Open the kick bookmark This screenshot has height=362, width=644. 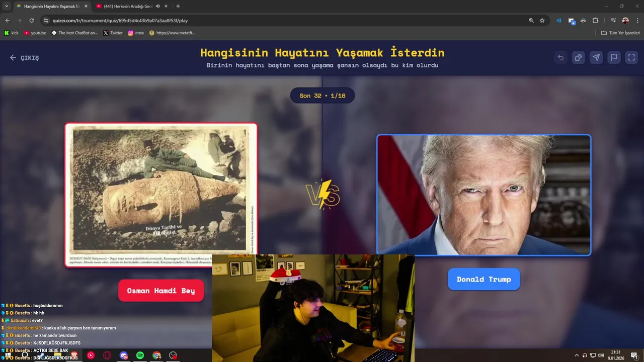coord(11,33)
